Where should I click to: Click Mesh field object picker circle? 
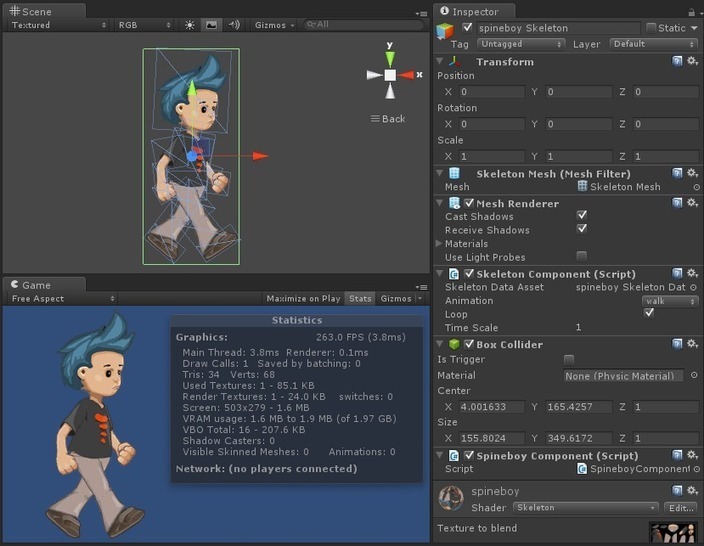[696, 187]
